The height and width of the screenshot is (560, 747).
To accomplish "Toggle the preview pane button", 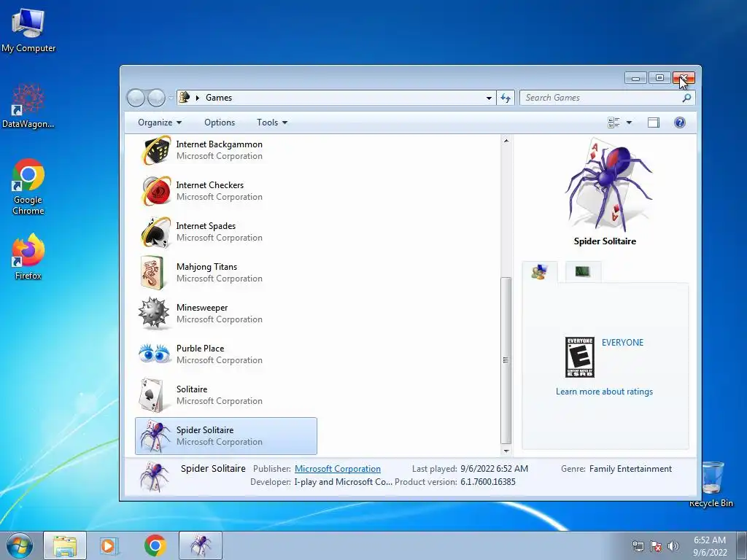I will click(653, 122).
